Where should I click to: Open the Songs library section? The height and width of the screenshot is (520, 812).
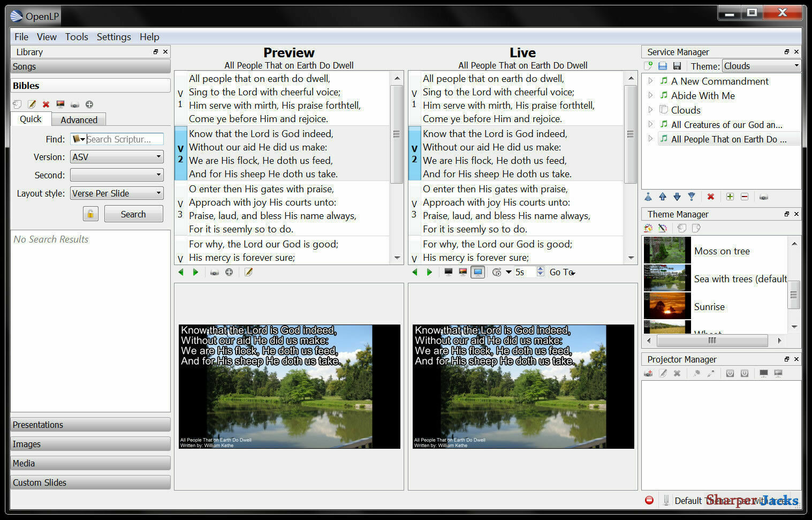90,66
